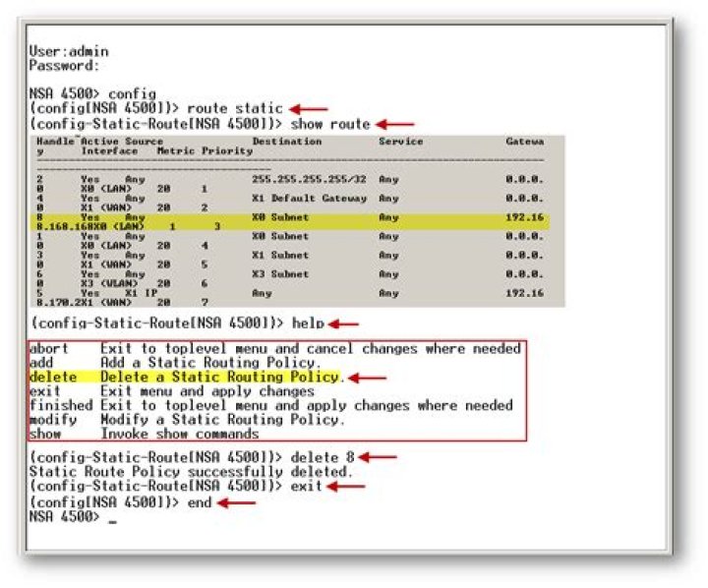Viewport: 708px width, 588px height.
Task: Click the 'exit' command after the prompt
Action: (x=307, y=486)
